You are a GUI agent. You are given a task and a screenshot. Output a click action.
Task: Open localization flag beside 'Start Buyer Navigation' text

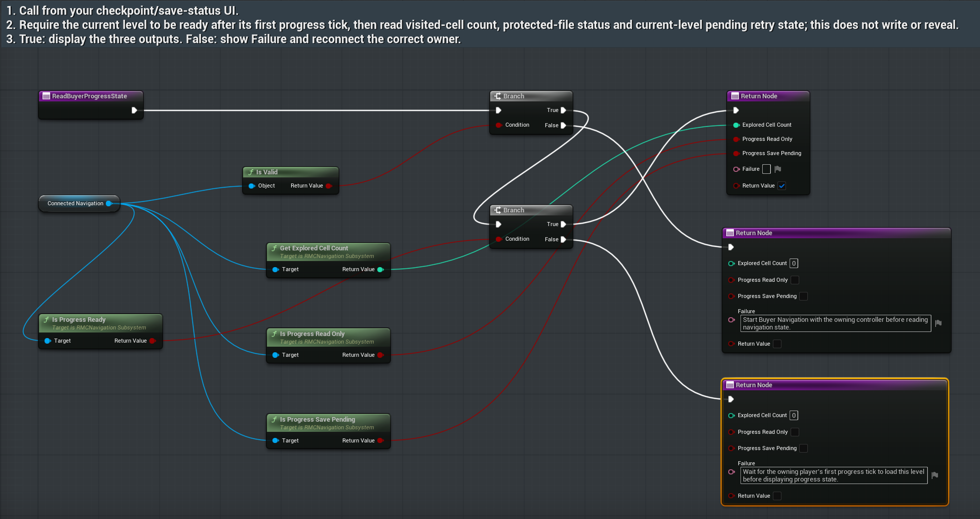coord(938,323)
